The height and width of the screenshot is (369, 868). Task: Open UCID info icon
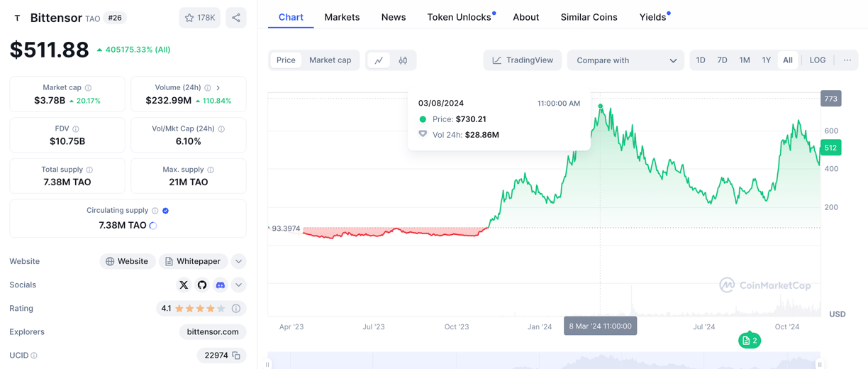34,356
